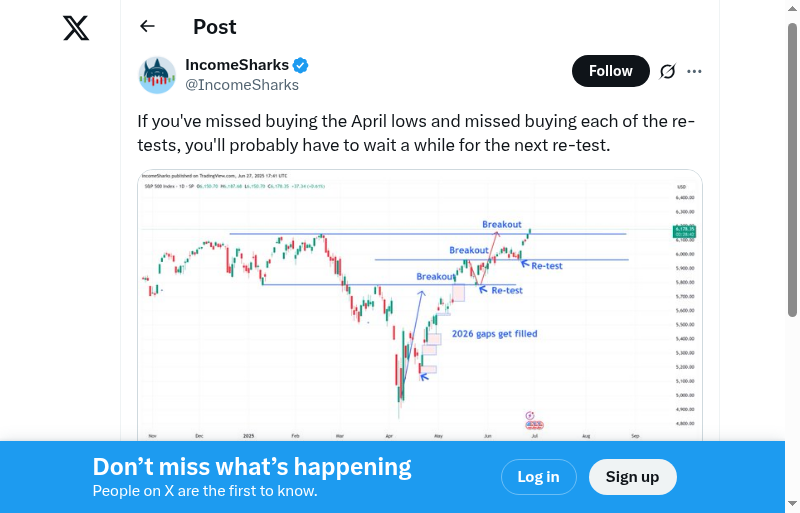Go back using the left arrow
The image size is (800, 513).
(148, 27)
